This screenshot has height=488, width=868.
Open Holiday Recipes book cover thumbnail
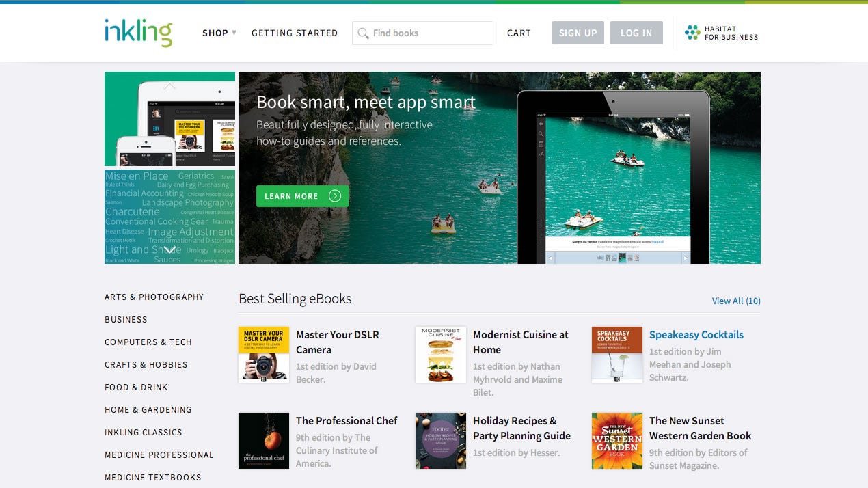441,441
